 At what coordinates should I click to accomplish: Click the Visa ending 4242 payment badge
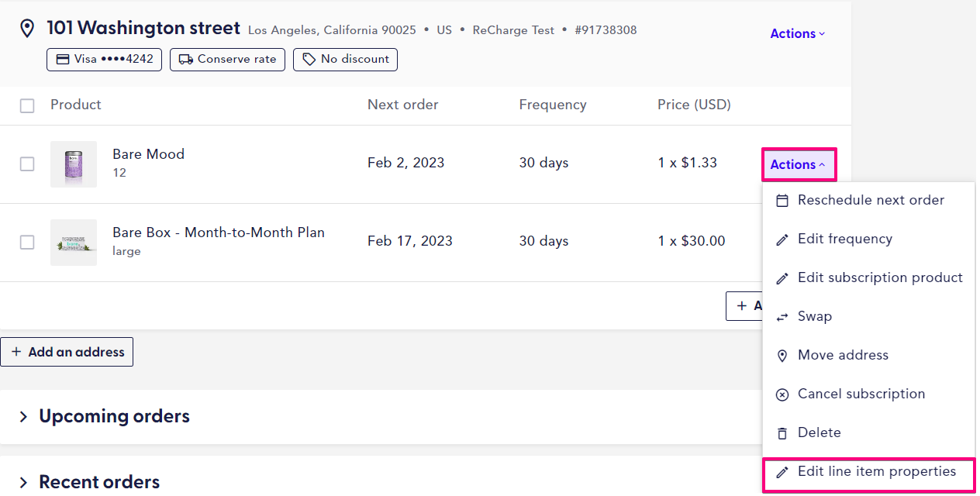(x=104, y=60)
